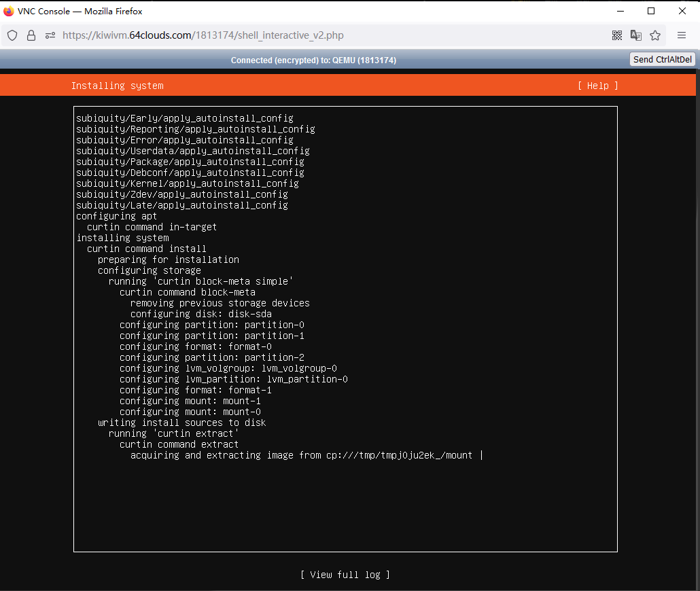Click the 'acquiring and extracting image' log line
The image size is (700, 591).
(x=301, y=455)
